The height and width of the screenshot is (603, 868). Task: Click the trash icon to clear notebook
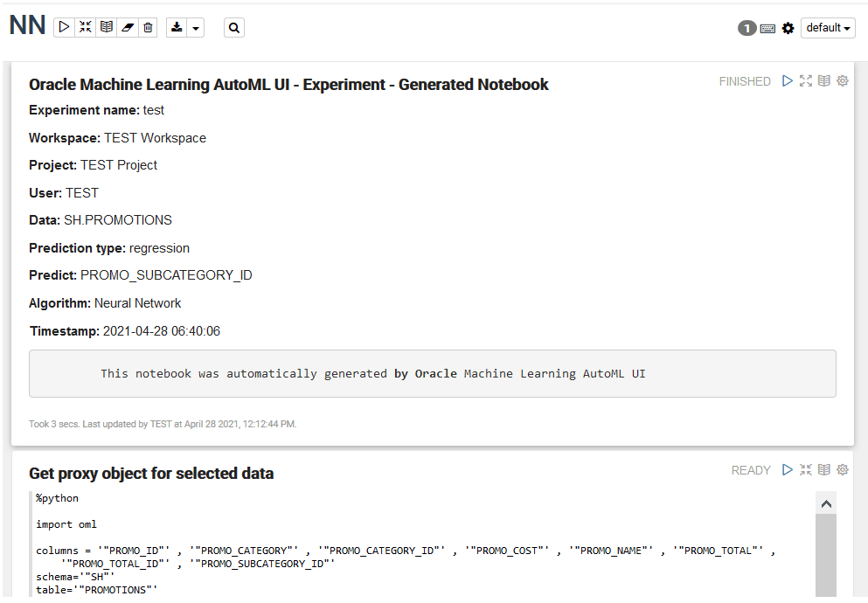click(148, 27)
